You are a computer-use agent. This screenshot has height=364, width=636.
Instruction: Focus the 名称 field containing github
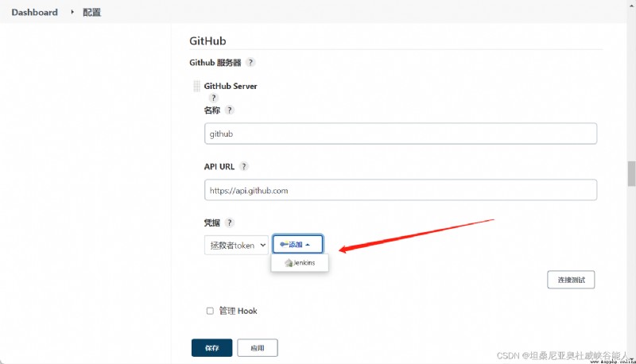pyautogui.click(x=401, y=134)
